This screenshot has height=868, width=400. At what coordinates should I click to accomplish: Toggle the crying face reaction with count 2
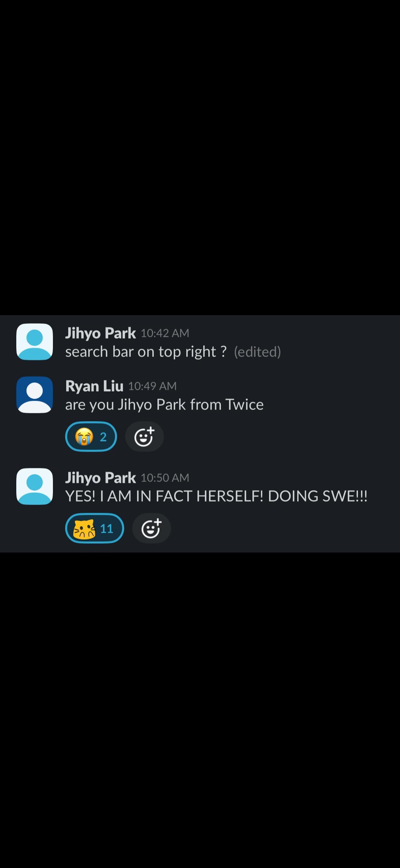[x=91, y=436]
